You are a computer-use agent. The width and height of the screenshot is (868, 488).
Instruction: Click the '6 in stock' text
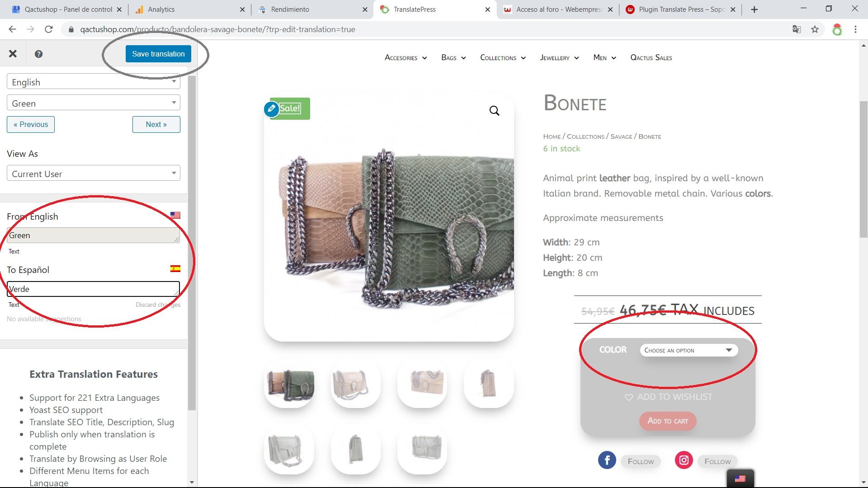[x=561, y=149]
